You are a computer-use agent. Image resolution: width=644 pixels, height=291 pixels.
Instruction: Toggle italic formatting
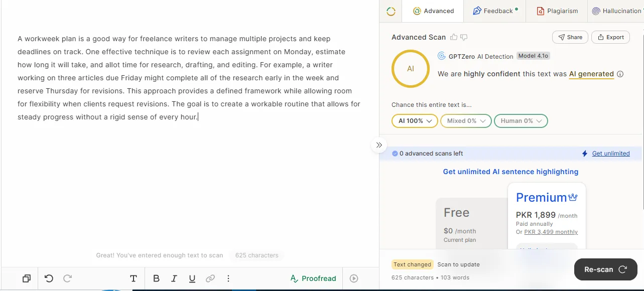click(174, 278)
